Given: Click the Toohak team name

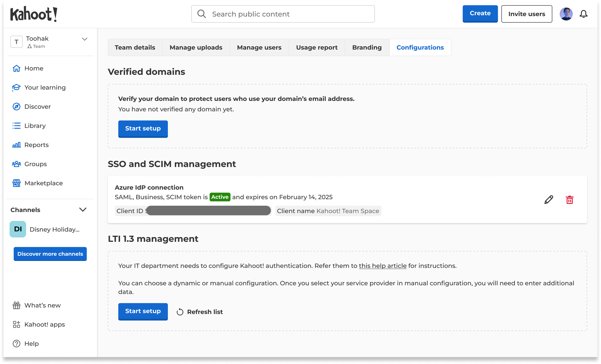Looking at the screenshot, I should pyautogui.click(x=37, y=38).
